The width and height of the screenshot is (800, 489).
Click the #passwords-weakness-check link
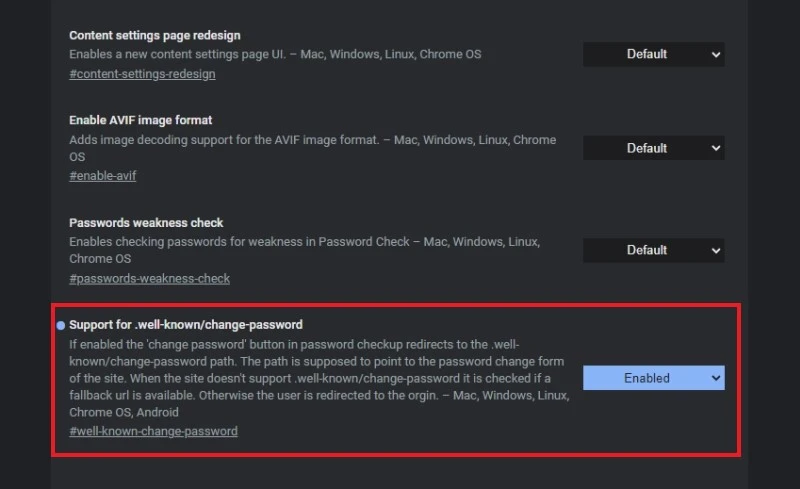click(x=149, y=278)
